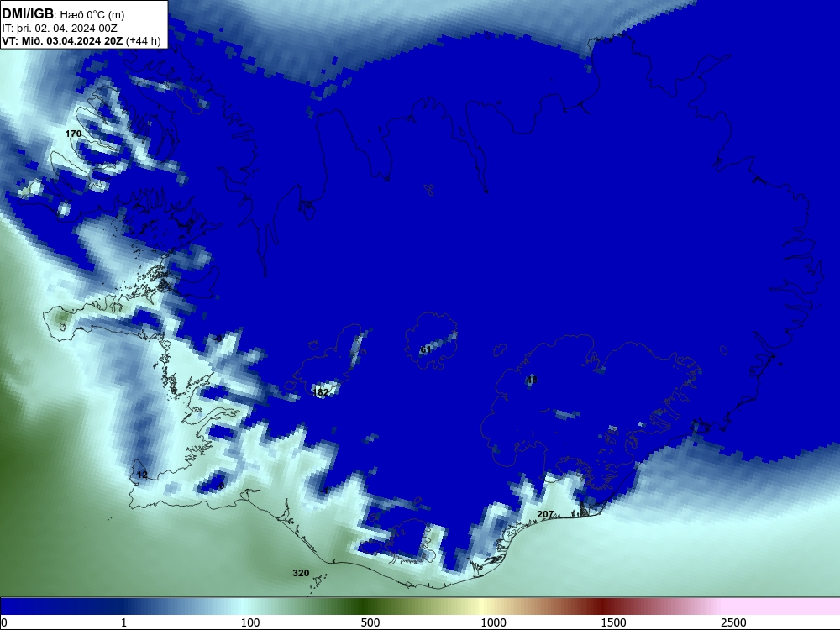The width and height of the screenshot is (840, 630).
Task: Click the map value '12' on the southwest peninsula
Action: tap(142, 475)
